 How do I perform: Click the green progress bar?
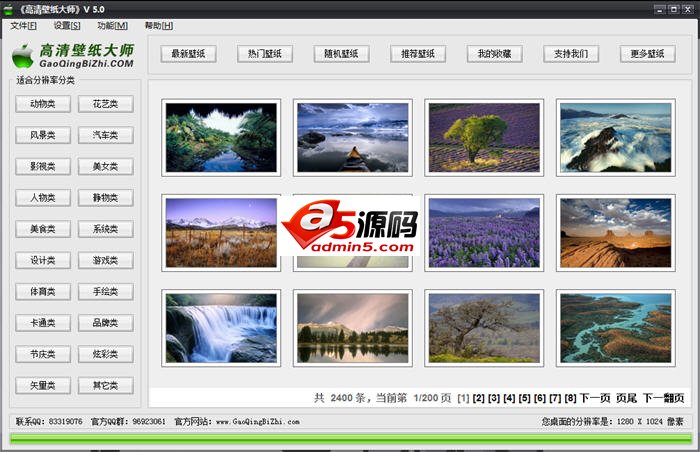pyautogui.click(x=351, y=439)
